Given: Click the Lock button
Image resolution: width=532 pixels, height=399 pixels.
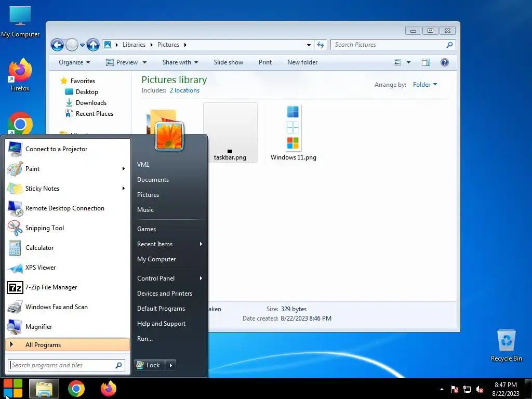Looking at the screenshot, I should (x=149, y=365).
